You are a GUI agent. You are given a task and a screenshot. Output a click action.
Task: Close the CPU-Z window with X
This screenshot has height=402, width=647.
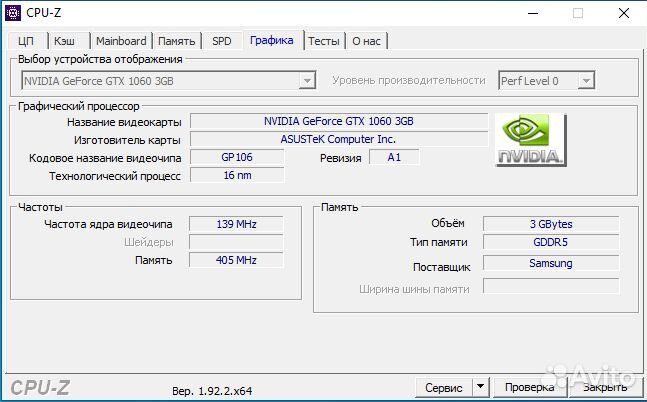[x=624, y=13]
